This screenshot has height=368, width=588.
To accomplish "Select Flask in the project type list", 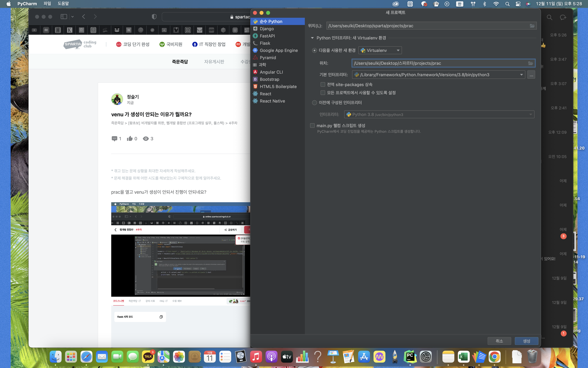I will click(x=277, y=43).
